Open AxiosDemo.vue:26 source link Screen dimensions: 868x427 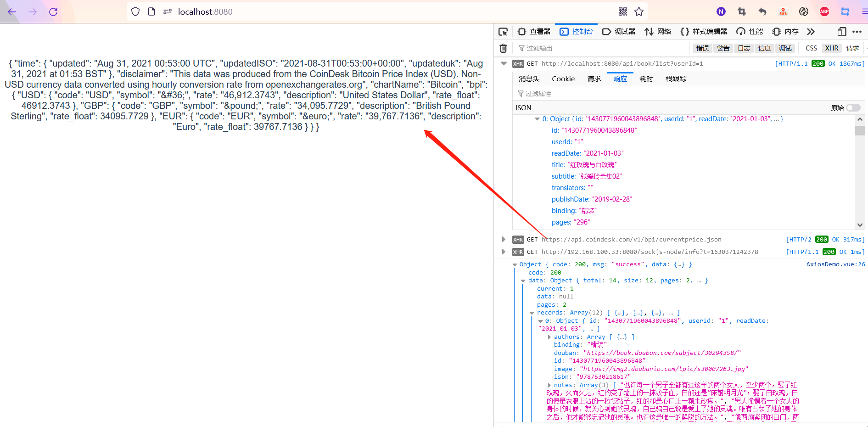[835, 264]
